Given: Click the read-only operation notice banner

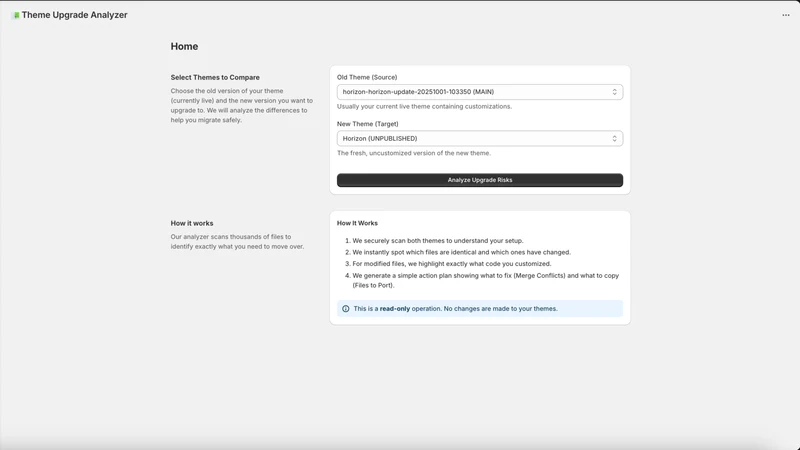Looking at the screenshot, I should (480, 309).
